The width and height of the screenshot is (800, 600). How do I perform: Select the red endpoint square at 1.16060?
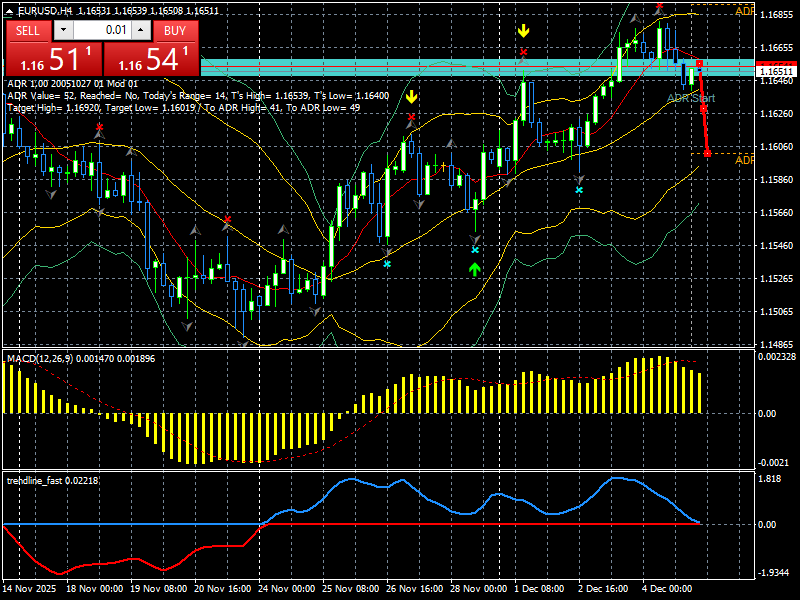707,153
